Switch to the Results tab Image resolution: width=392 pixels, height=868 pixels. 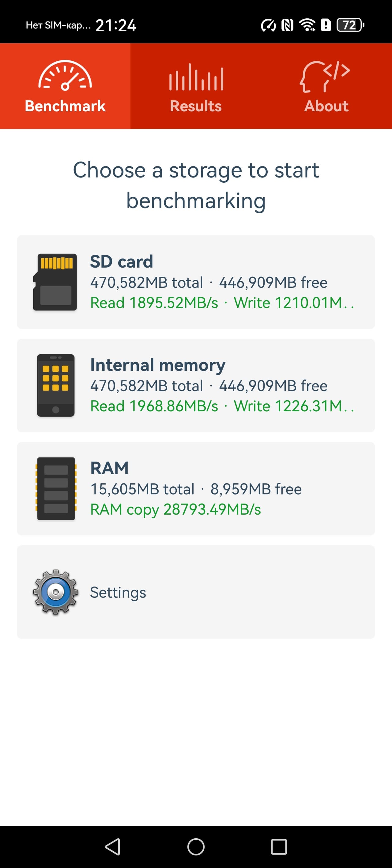pos(196,106)
